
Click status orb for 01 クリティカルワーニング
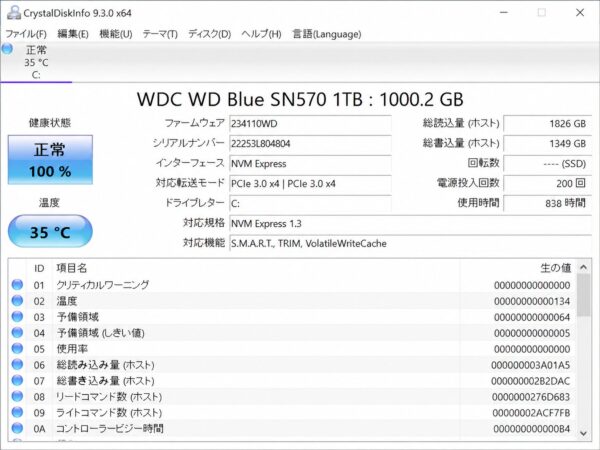[17, 284]
